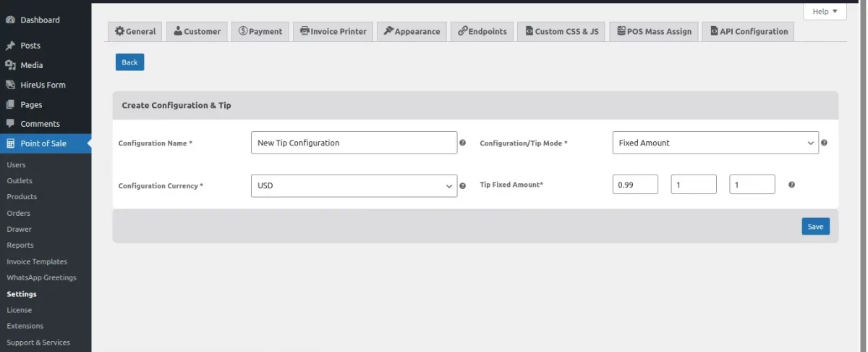Click the first Tip Fixed Amount field

(635, 185)
